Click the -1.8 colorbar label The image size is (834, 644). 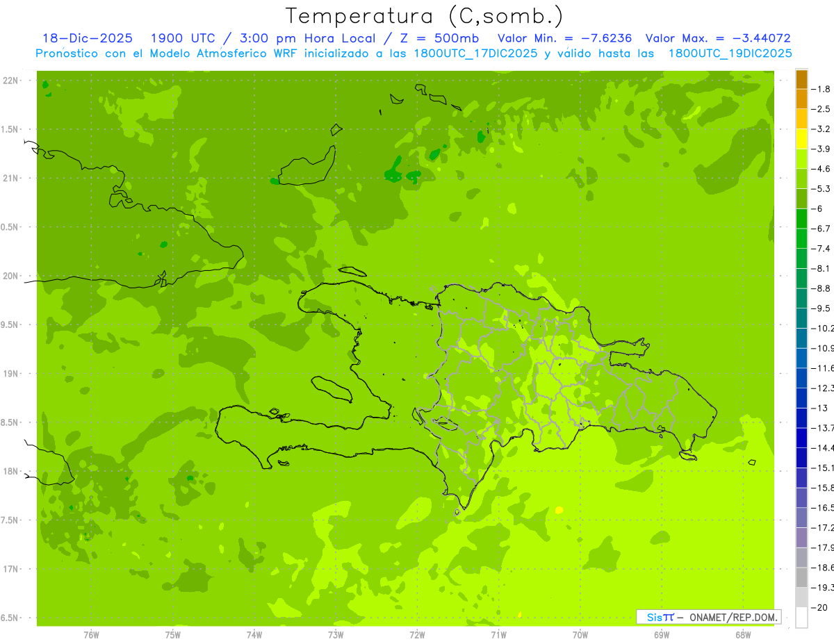point(821,89)
